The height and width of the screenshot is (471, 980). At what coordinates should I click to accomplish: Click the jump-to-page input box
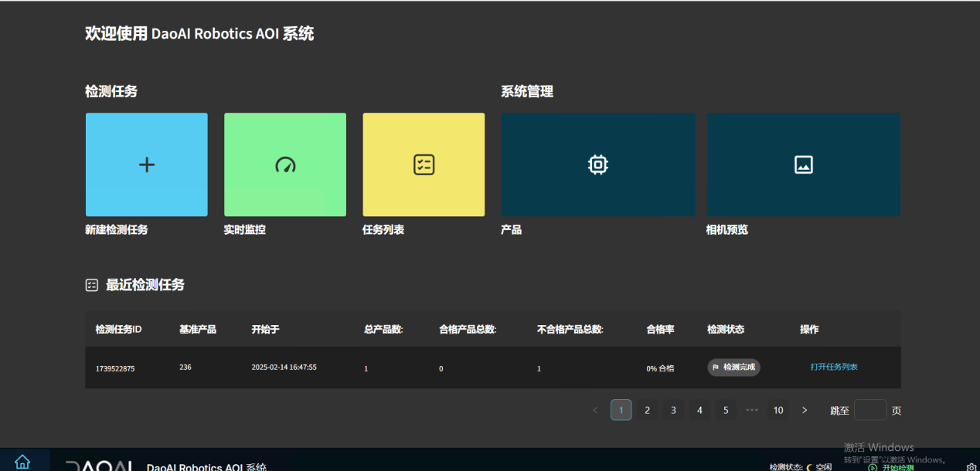point(870,410)
